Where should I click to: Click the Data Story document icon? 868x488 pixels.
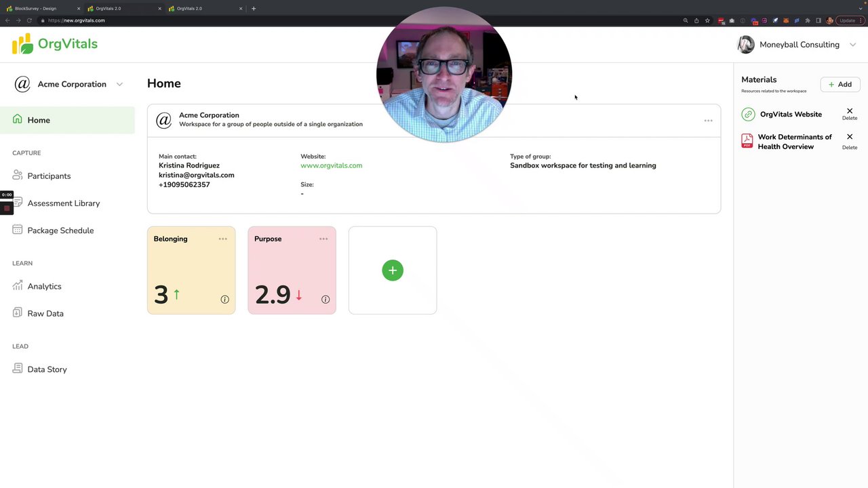pyautogui.click(x=18, y=368)
